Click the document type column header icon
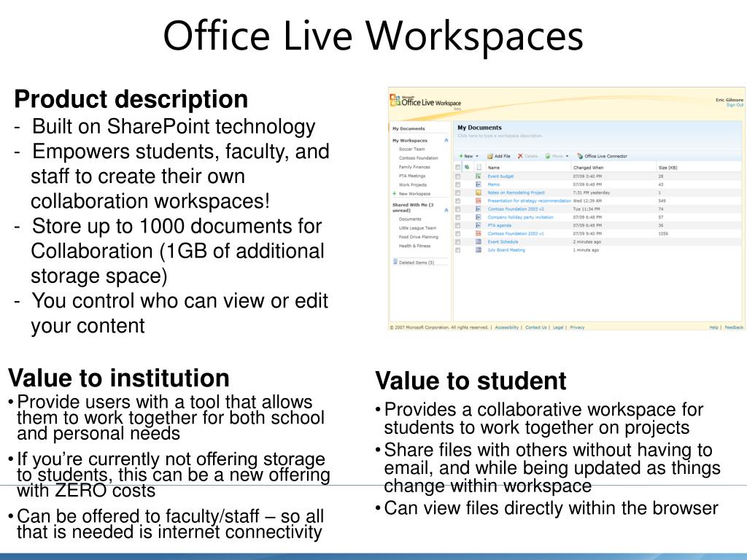 coord(479,168)
